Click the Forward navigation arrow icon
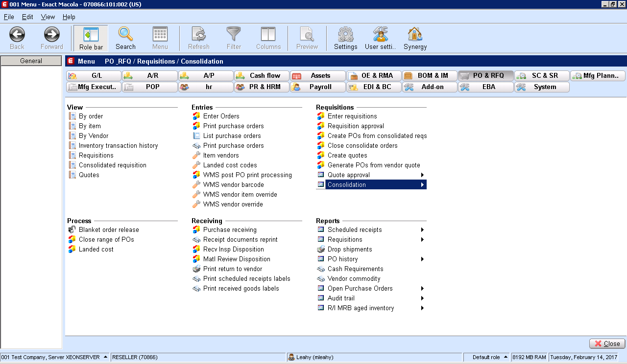This screenshot has height=364, width=627. pyautogui.click(x=51, y=34)
